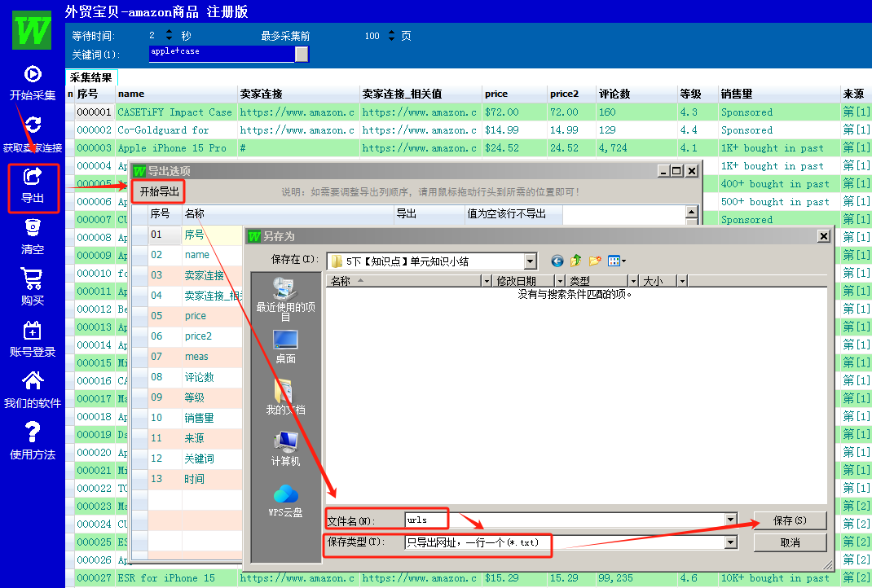Click the 开始导出 start export button
The width and height of the screenshot is (872, 588).
pos(159,191)
